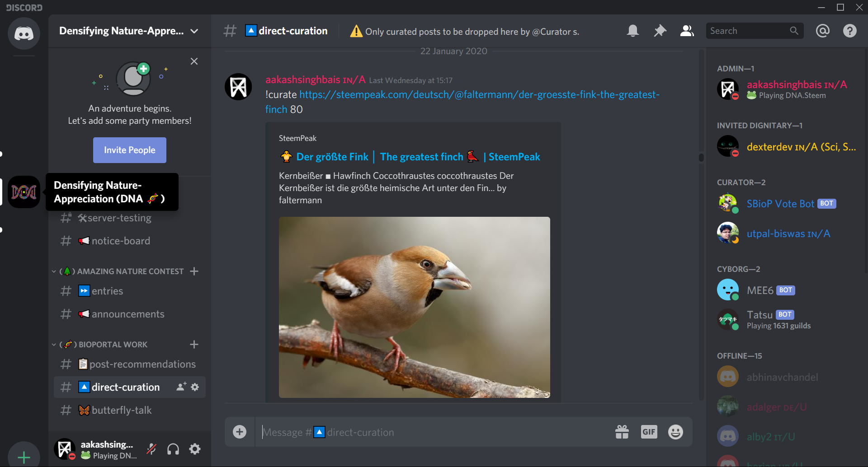
Task: Select Tatsu bot in member list
Action: (x=787, y=320)
